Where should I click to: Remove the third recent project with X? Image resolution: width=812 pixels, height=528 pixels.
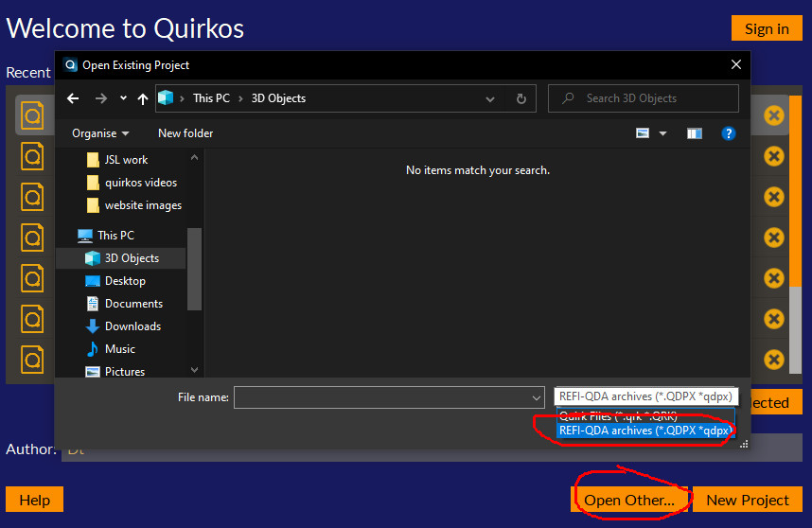pyautogui.click(x=774, y=197)
